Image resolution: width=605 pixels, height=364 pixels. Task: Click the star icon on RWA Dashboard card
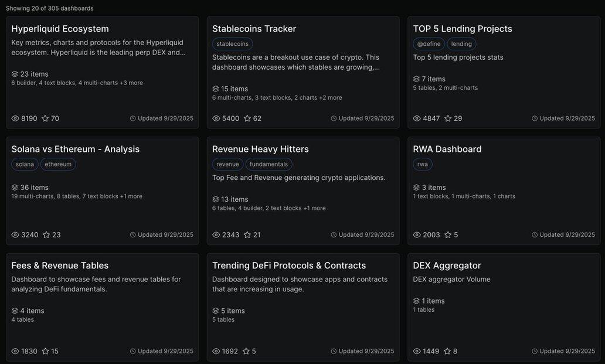click(x=448, y=235)
